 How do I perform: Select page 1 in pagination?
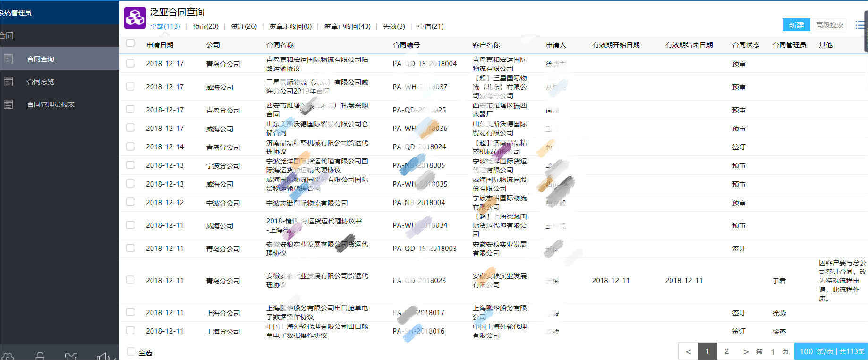pyautogui.click(x=707, y=351)
